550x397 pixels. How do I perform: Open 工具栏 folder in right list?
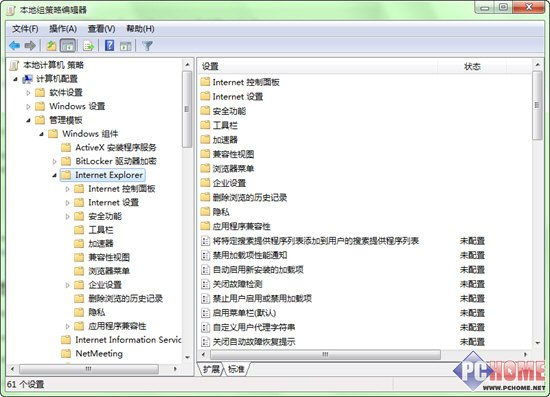coord(225,126)
